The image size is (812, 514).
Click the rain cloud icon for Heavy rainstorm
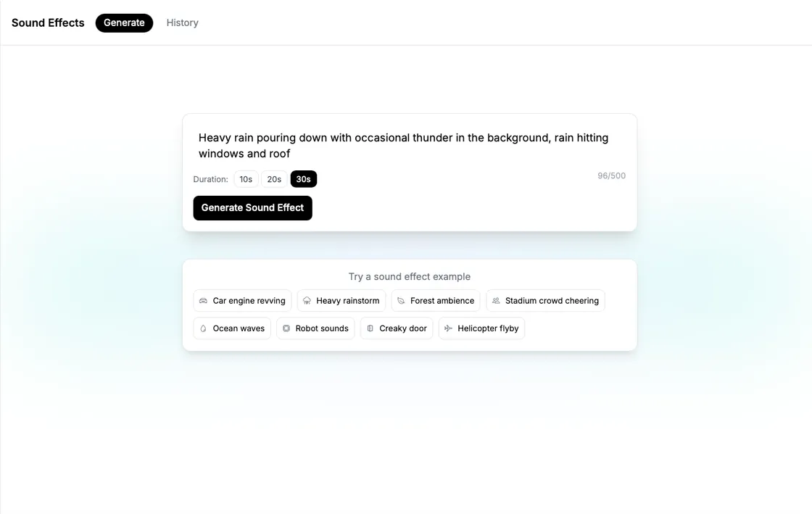pos(307,301)
